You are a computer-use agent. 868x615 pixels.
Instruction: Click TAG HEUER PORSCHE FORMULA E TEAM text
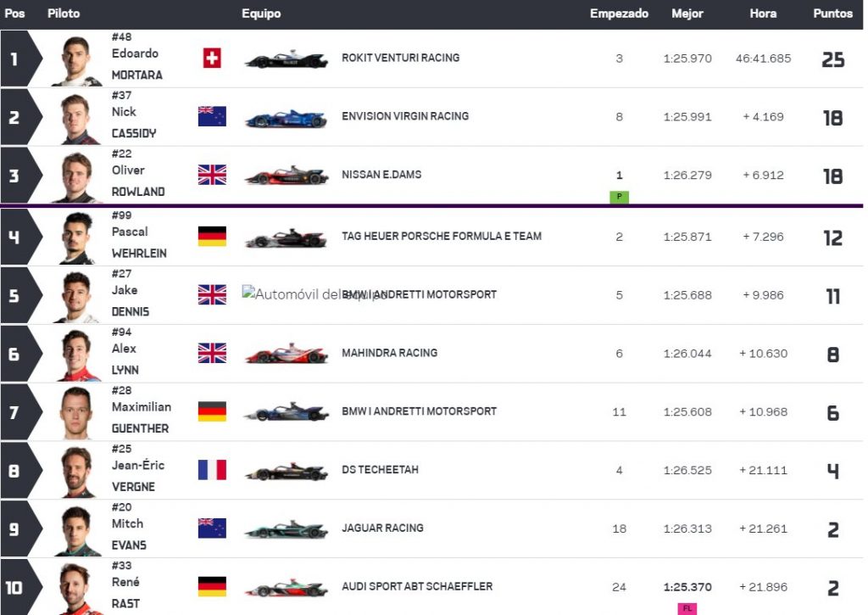click(441, 236)
